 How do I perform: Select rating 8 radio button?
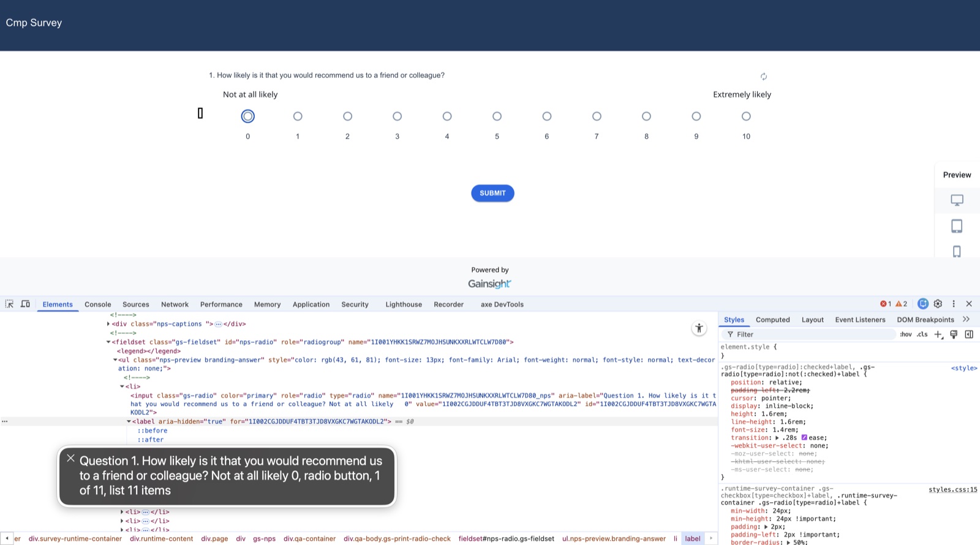(x=646, y=116)
